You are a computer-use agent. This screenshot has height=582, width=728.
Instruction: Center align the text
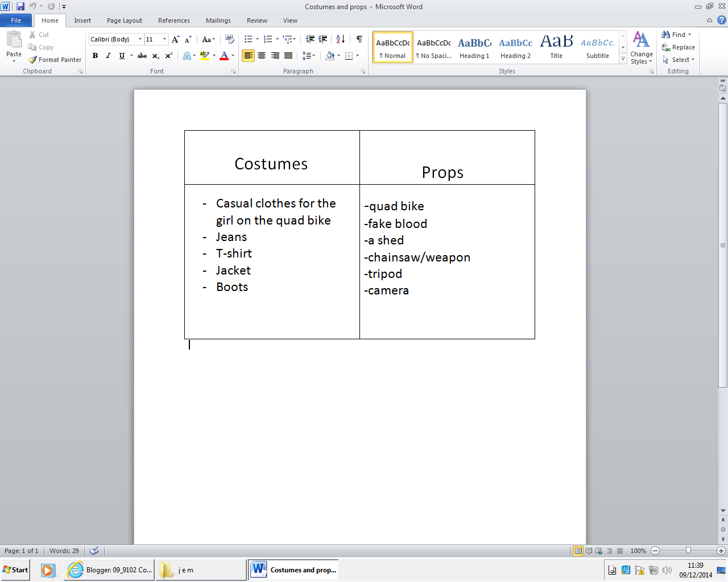pyautogui.click(x=262, y=56)
